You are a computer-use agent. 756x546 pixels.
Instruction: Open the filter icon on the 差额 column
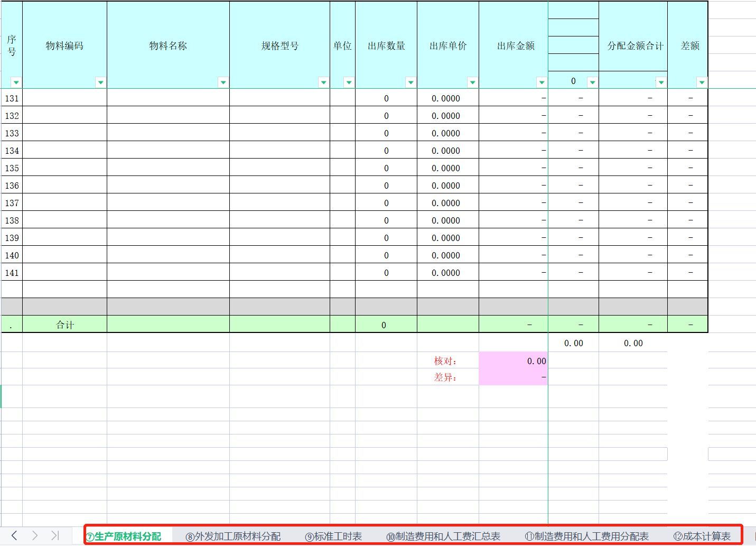[702, 82]
